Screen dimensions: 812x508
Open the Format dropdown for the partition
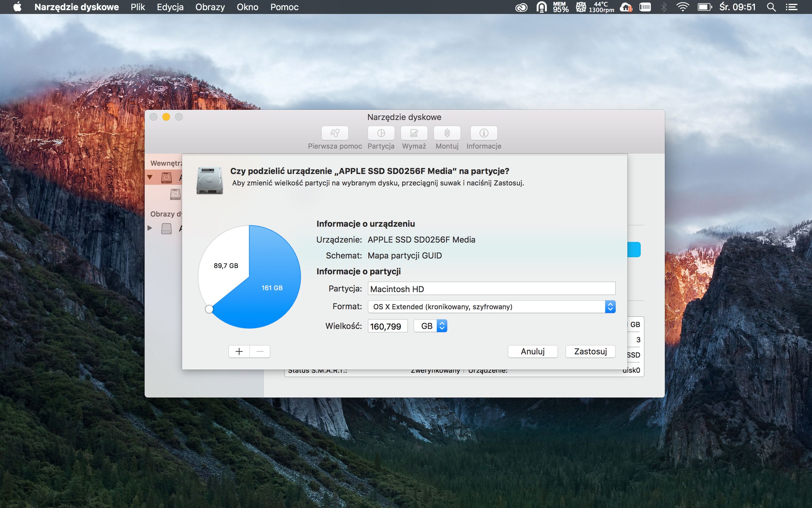point(491,307)
